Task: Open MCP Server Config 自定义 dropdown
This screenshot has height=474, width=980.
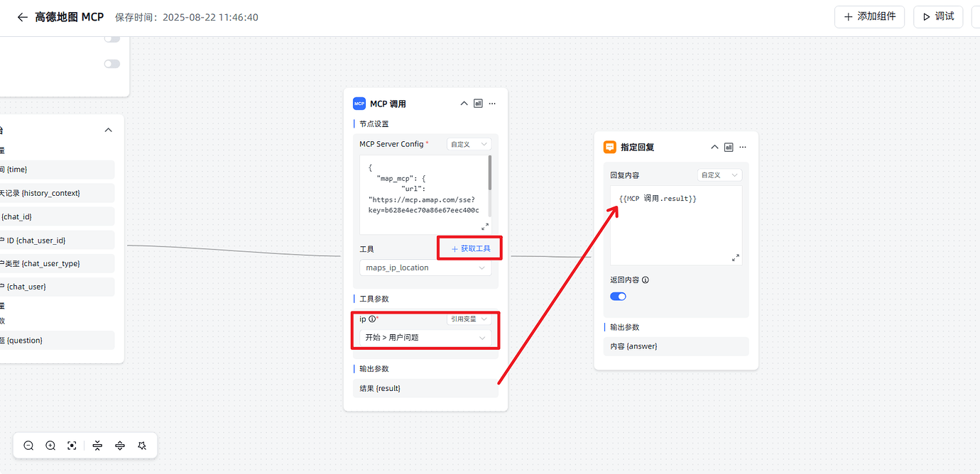Action: click(x=469, y=144)
